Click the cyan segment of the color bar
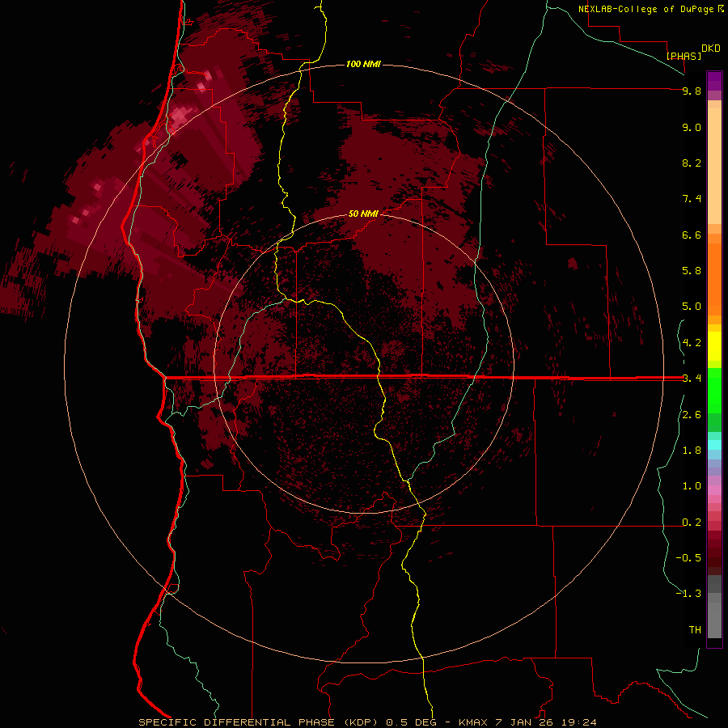 click(x=714, y=444)
